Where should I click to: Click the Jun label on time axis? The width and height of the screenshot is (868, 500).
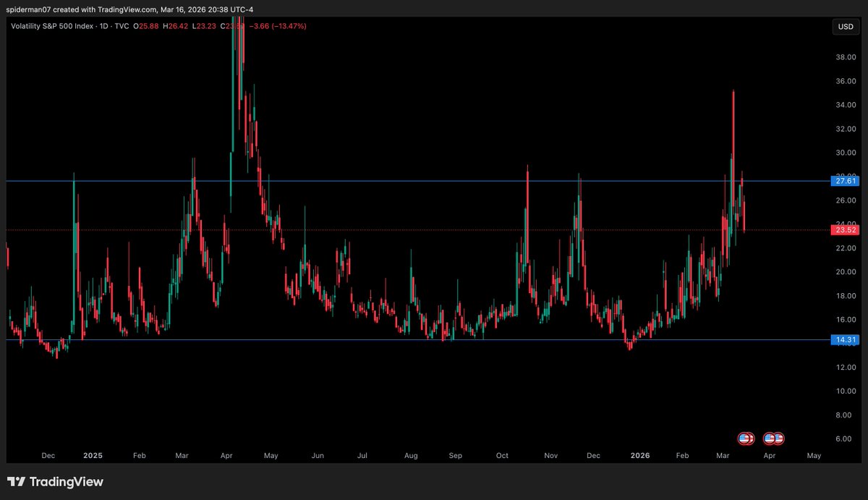pos(317,456)
